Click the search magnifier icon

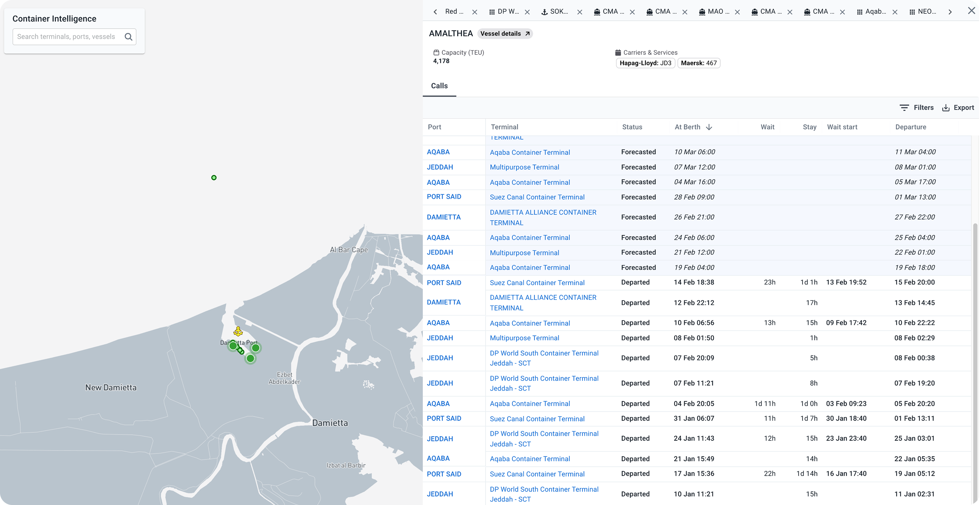(x=129, y=37)
